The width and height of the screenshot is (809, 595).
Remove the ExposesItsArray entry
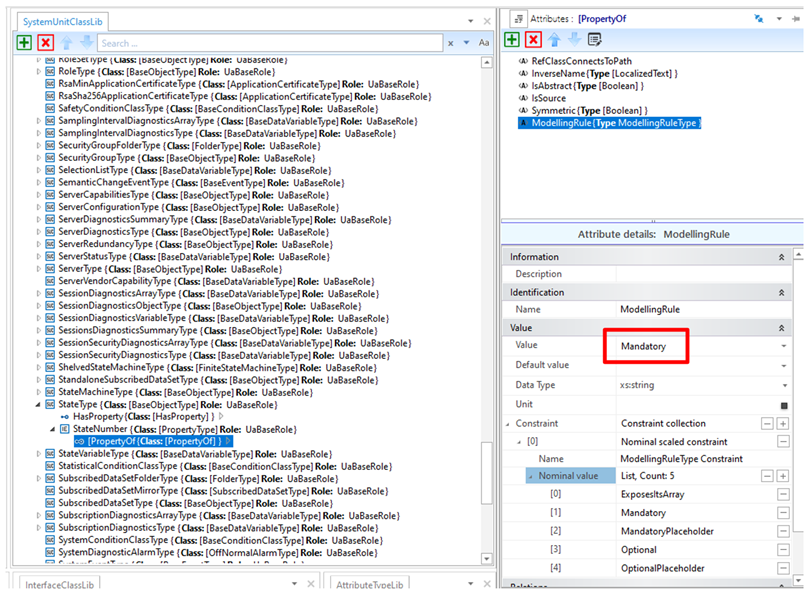point(783,494)
